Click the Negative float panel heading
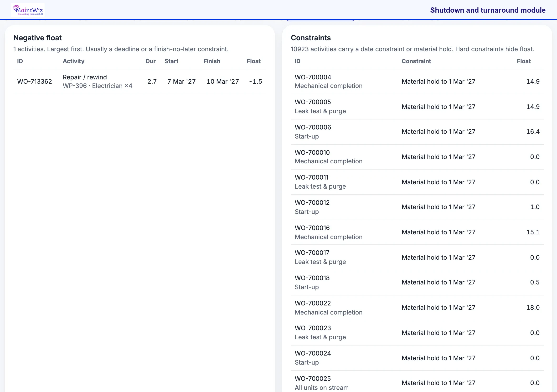The width and height of the screenshot is (557, 392). [37, 38]
